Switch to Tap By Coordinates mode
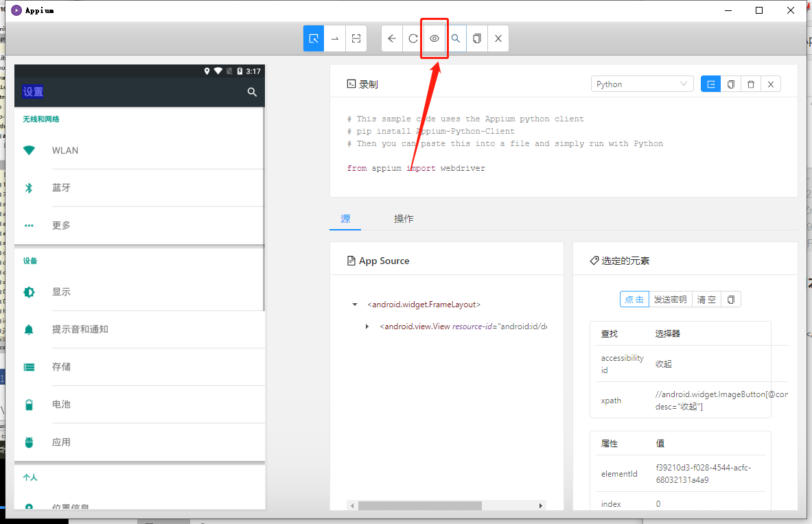Viewport: 812px width, 524px height. click(356, 38)
